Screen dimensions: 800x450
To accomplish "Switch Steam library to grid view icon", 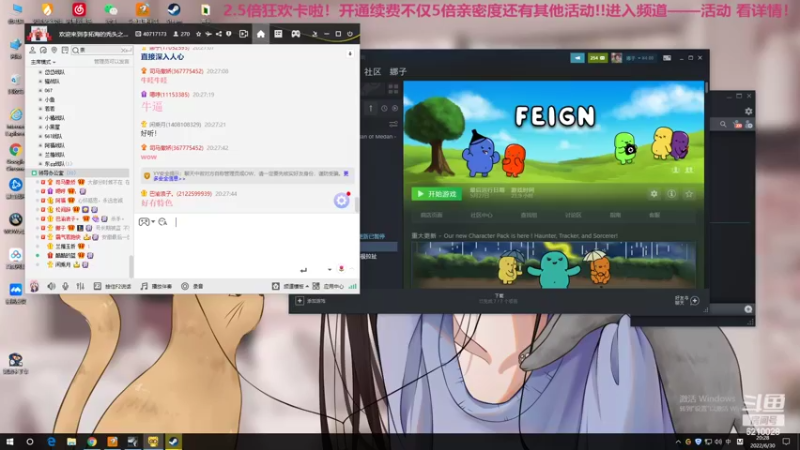I will click(393, 89).
